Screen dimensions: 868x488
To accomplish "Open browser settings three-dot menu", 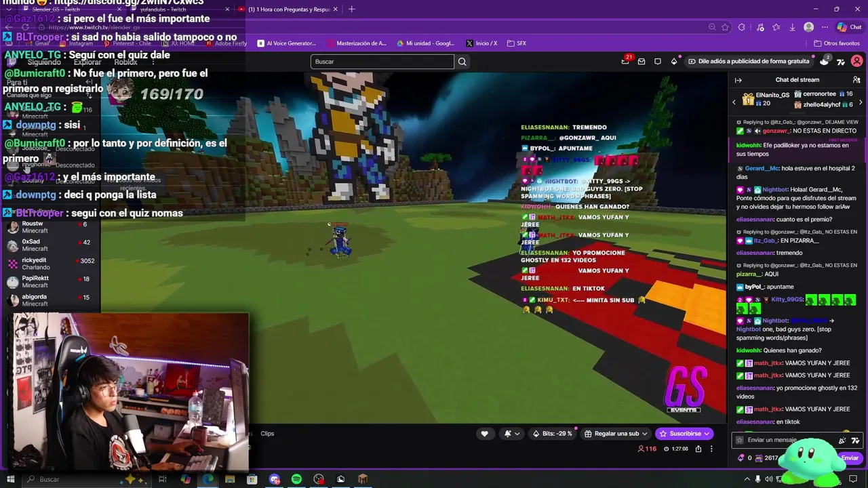I will pos(825,27).
